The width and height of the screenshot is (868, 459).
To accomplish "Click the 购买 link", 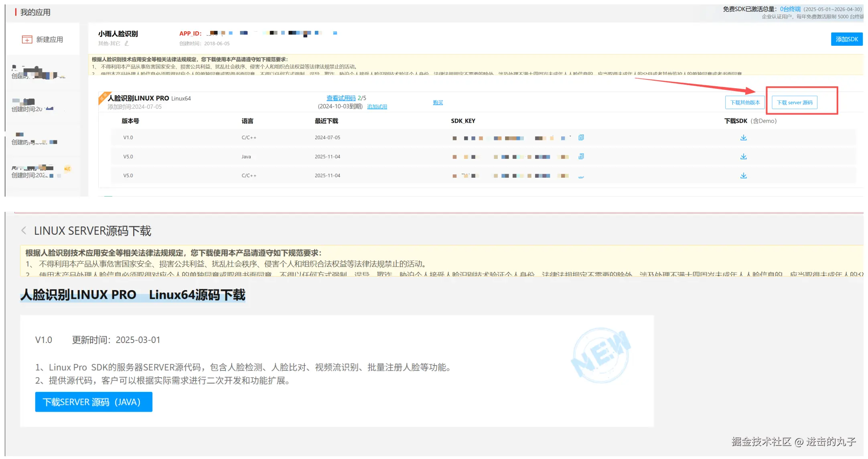I will [438, 102].
